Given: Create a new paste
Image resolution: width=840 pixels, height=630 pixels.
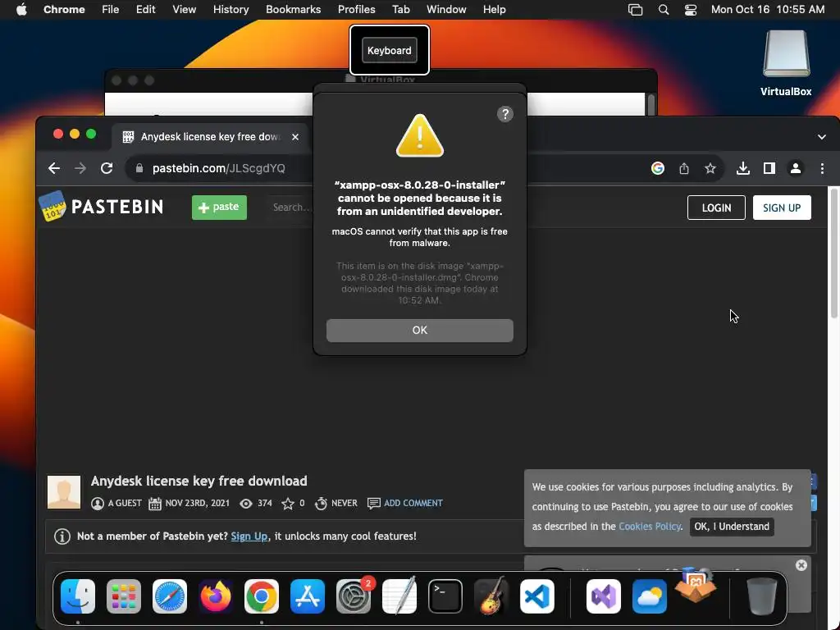Looking at the screenshot, I should pyautogui.click(x=219, y=208).
